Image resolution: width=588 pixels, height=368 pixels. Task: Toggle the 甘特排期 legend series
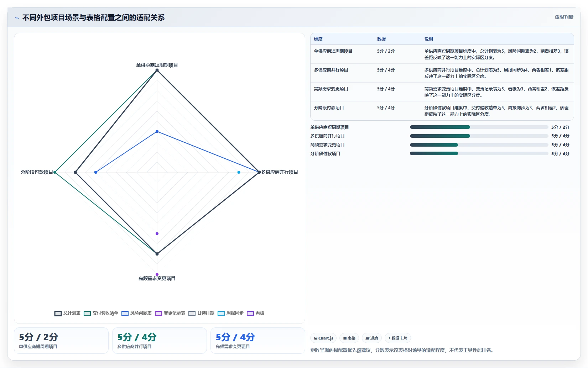coord(201,313)
